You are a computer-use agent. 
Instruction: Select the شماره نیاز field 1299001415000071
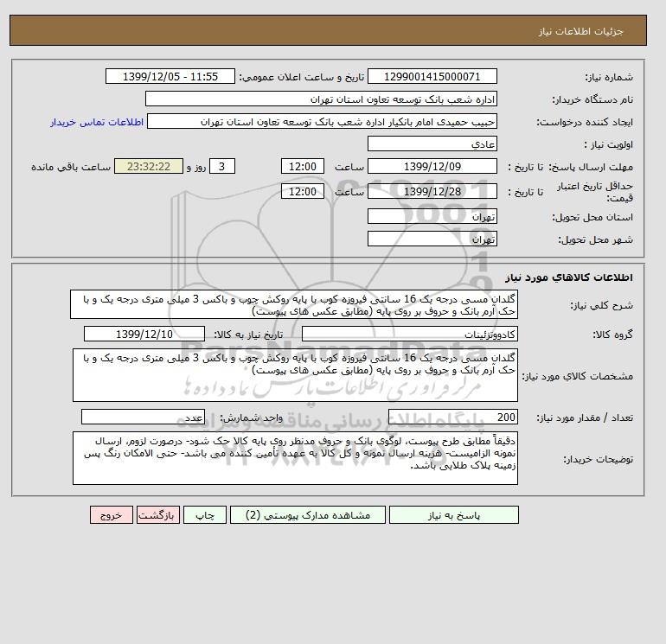(432, 76)
